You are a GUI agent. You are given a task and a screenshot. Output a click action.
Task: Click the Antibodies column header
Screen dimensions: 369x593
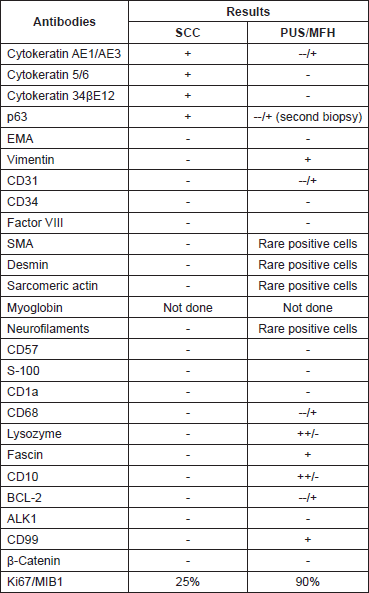[x=64, y=22]
